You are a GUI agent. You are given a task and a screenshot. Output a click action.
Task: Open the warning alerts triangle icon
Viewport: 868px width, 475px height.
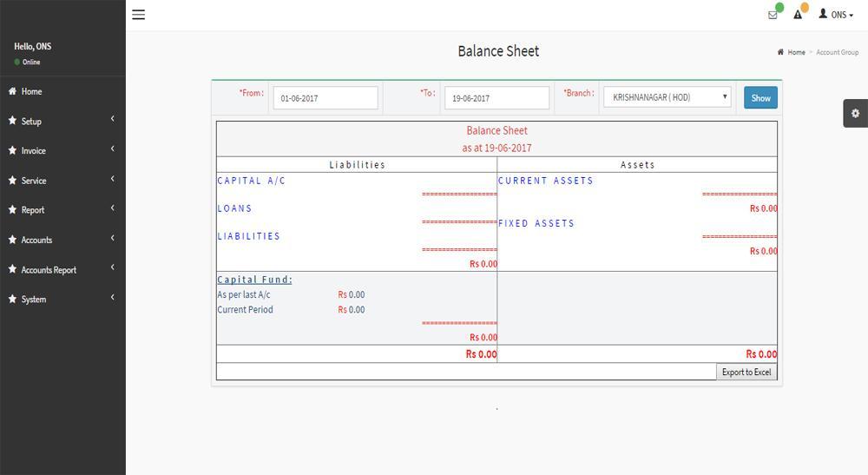click(798, 15)
